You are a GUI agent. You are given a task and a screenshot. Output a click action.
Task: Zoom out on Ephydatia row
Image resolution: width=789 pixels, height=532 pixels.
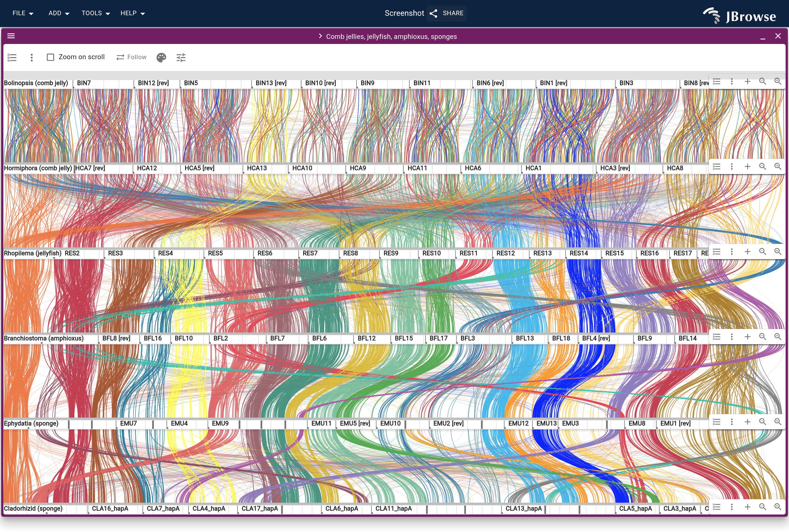pos(763,422)
